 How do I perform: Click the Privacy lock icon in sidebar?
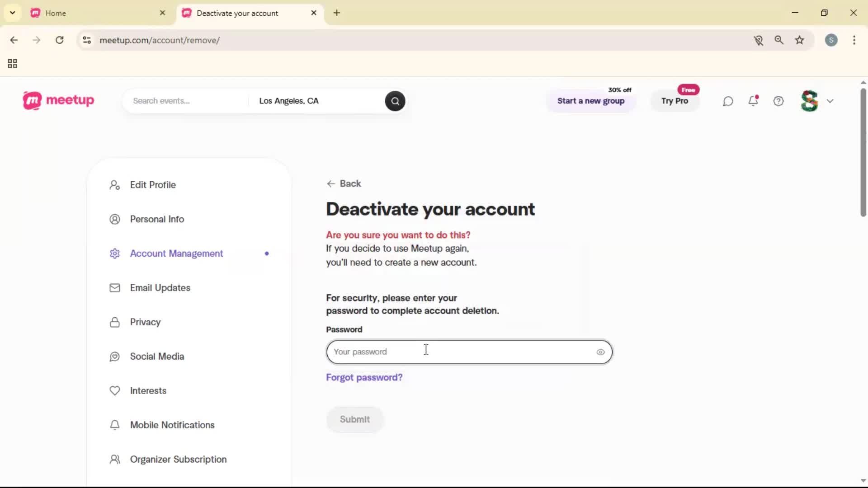pos(115,322)
